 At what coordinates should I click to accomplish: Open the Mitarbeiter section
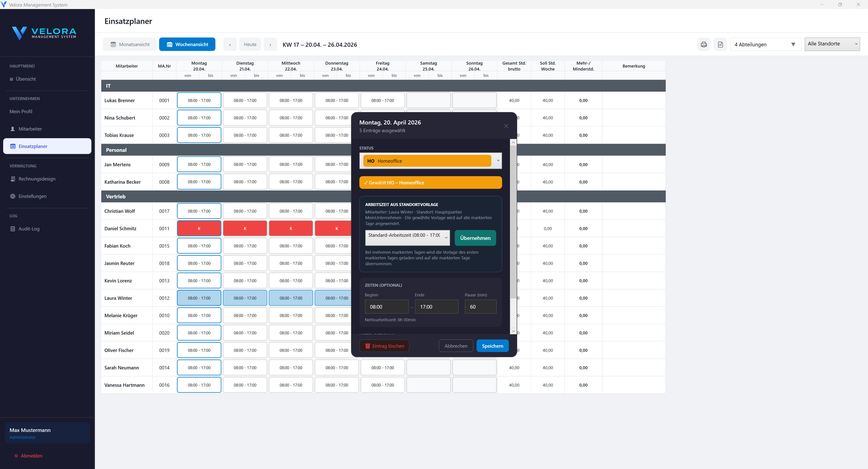click(x=30, y=129)
